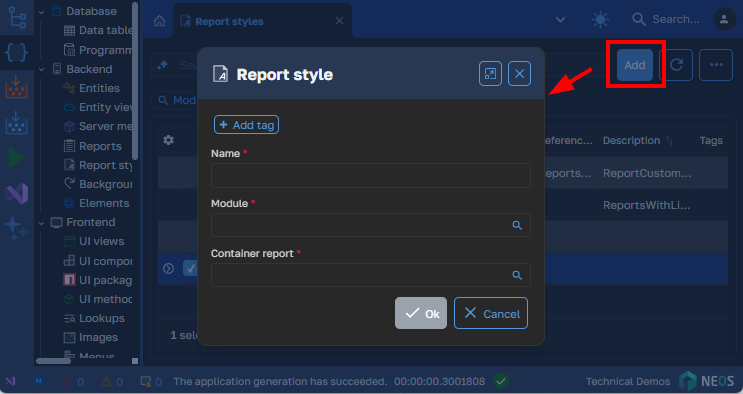Open the user profile avatar

click(724, 19)
